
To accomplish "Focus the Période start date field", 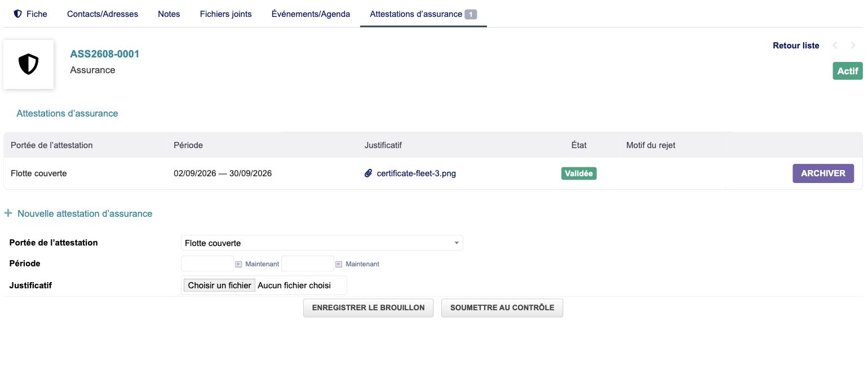I will [x=207, y=264].
